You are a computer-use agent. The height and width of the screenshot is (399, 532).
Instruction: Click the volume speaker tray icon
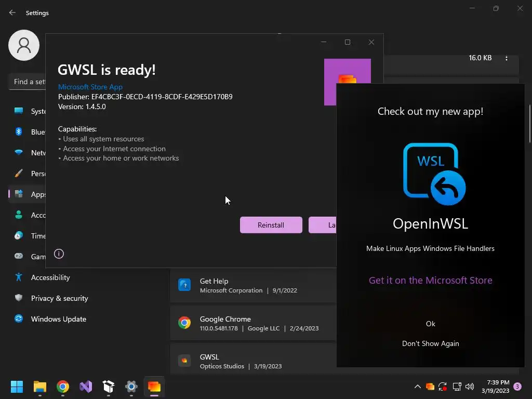click(x=470, y=387)
